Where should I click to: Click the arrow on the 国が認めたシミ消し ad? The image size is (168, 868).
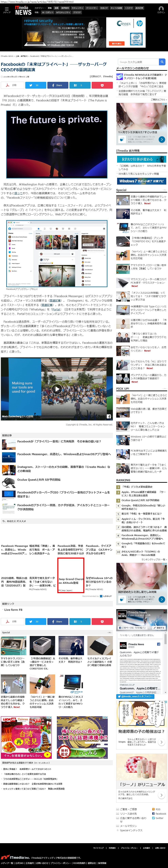coord(162,599)
